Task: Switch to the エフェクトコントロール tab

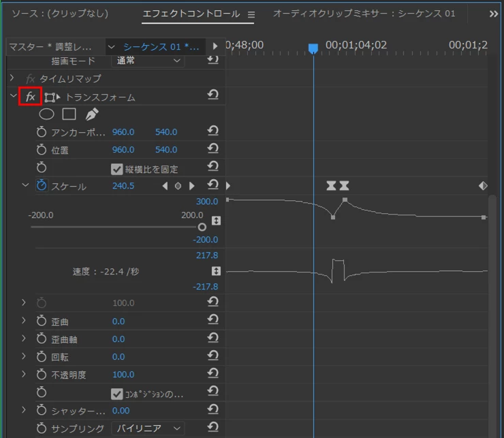Action: click(191, 14)
